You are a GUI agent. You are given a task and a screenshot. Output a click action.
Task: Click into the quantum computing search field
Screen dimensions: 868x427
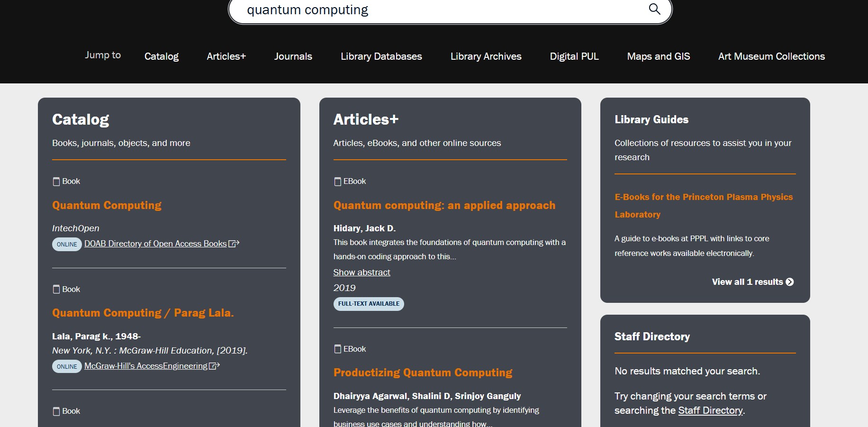pyautogui.click(x=441, y=10)
